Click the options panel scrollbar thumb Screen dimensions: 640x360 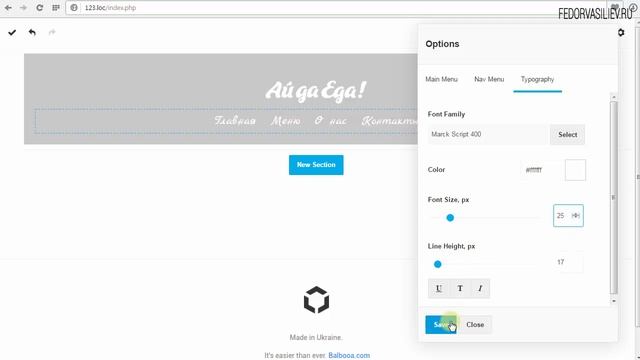pos(614,197)
